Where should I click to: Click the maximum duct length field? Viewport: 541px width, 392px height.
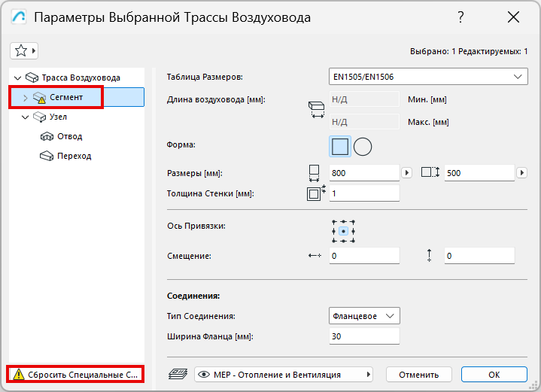364,122
